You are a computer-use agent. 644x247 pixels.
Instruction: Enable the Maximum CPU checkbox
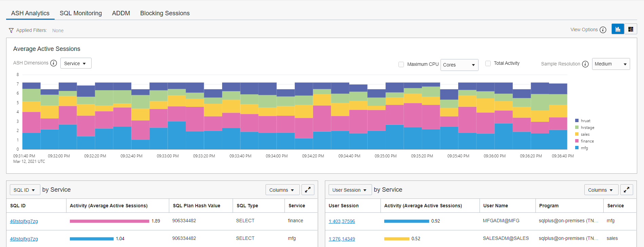(x=401, y=64)
